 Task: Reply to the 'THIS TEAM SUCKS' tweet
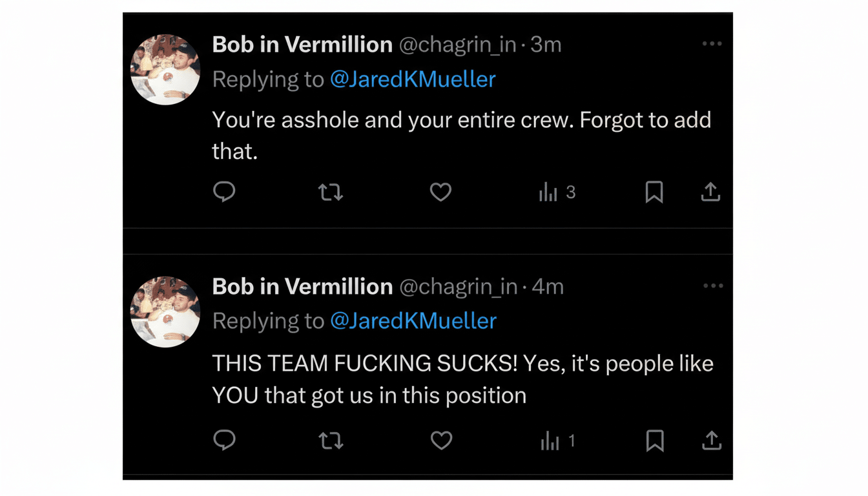tap(224, 440)
